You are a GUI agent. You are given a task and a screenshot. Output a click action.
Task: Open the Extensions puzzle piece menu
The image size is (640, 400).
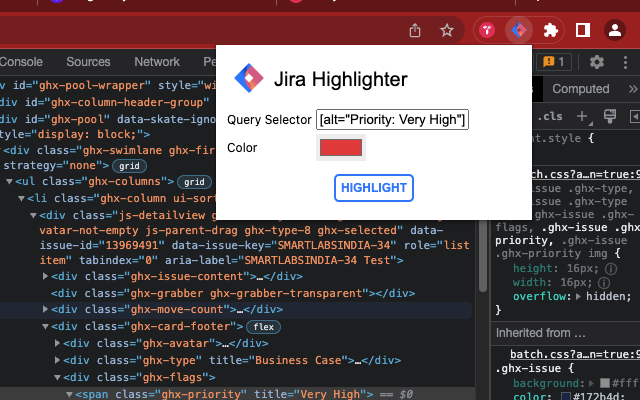point(551,30)
